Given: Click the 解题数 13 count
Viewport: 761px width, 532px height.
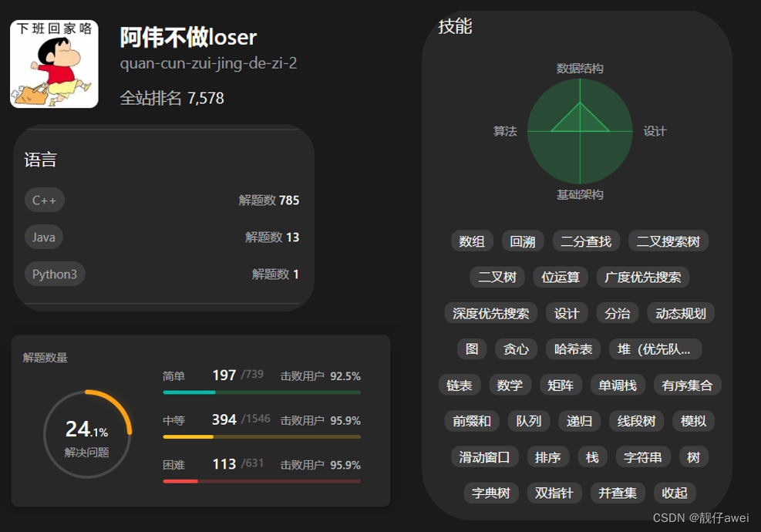Looking at the screenshot, I should [272, 237].
